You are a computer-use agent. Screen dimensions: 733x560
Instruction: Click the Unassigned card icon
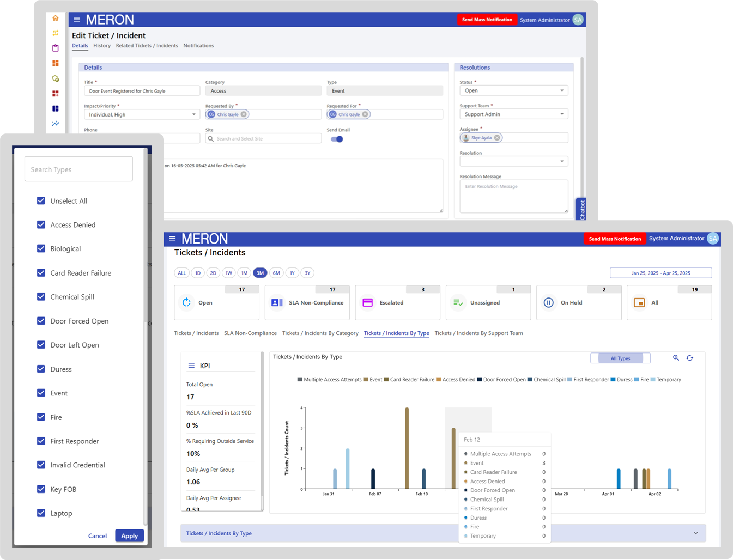pos(458,302)
